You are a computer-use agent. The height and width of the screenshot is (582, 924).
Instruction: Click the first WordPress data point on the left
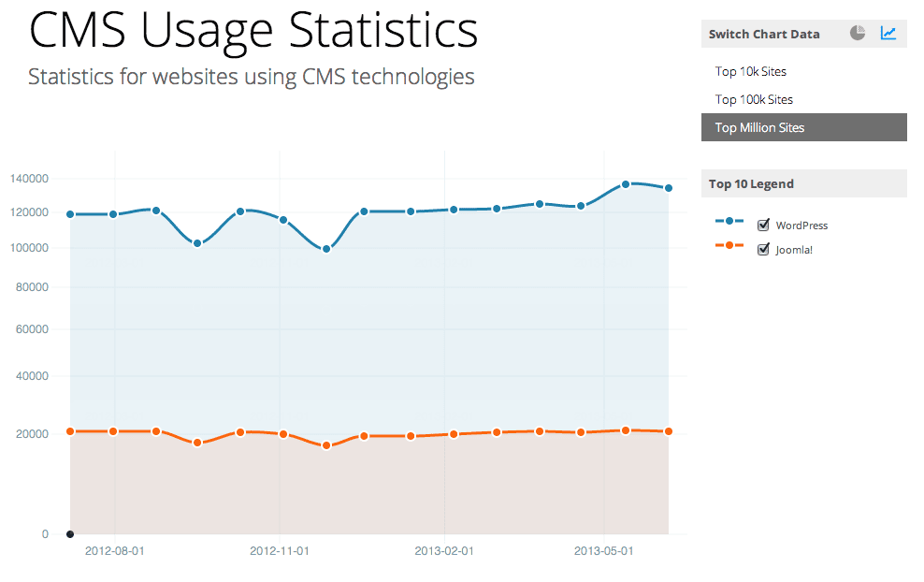pos(70,214)
